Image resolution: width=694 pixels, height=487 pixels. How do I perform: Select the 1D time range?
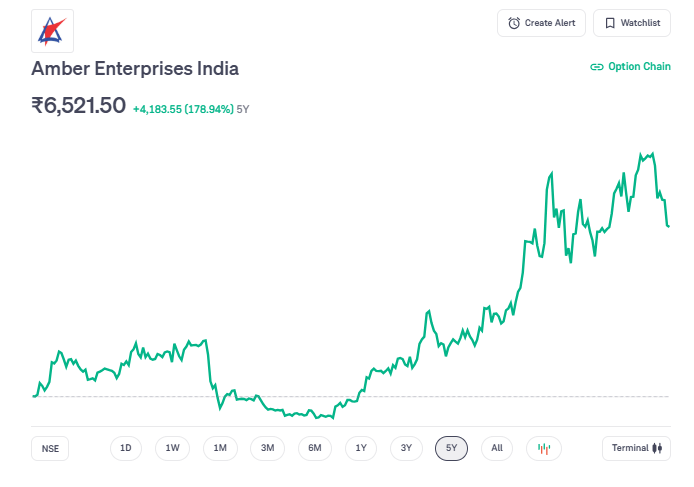click(x=126, y=448)
